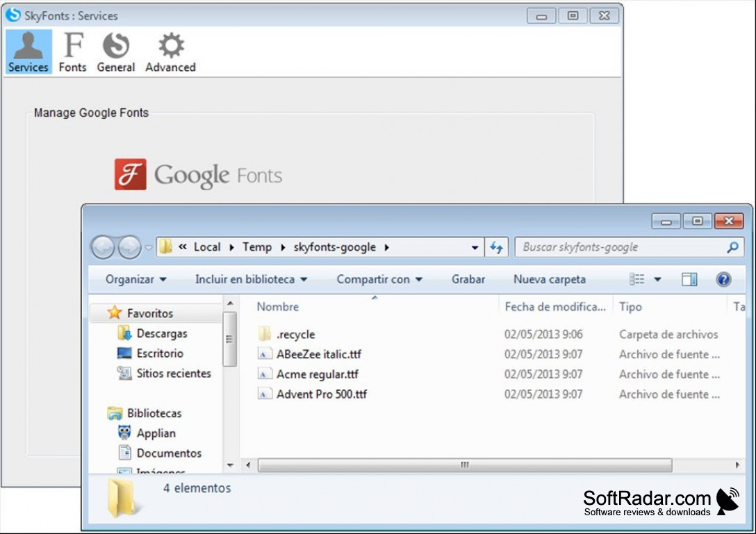The image size is (756, 534).
Task: Select the ABeeZee italic.ttf file
Action: 319,354
